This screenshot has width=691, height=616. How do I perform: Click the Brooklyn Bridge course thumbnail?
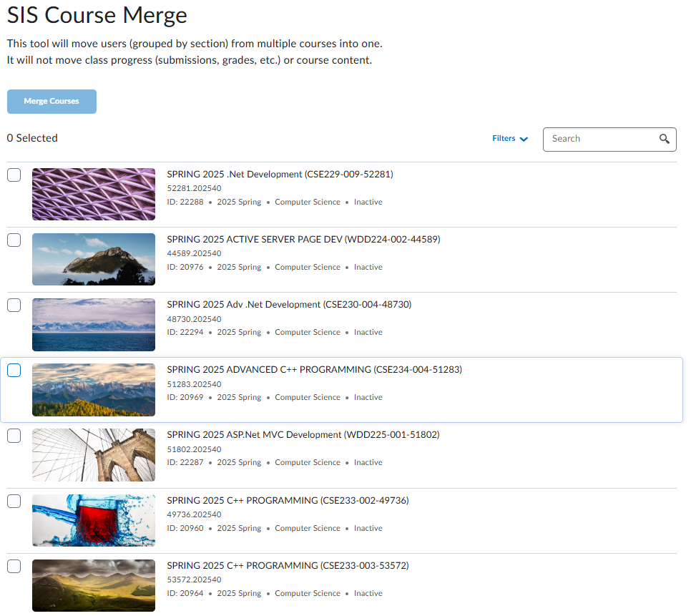94,455
